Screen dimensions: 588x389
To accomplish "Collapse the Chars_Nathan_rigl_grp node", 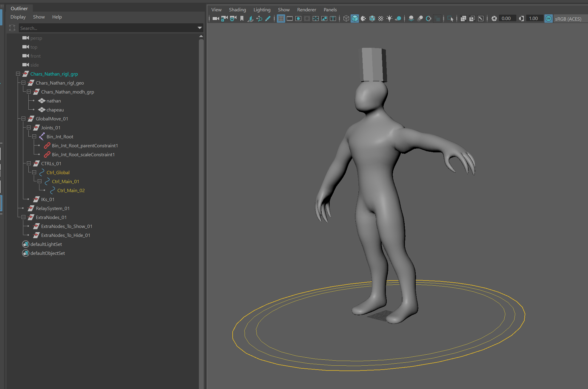I will pos(18,74).
